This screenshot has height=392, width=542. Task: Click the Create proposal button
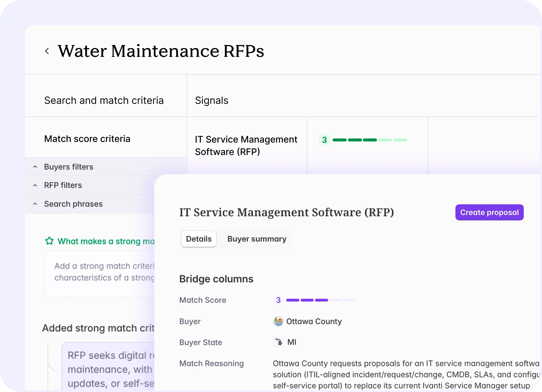pos(489,212)
